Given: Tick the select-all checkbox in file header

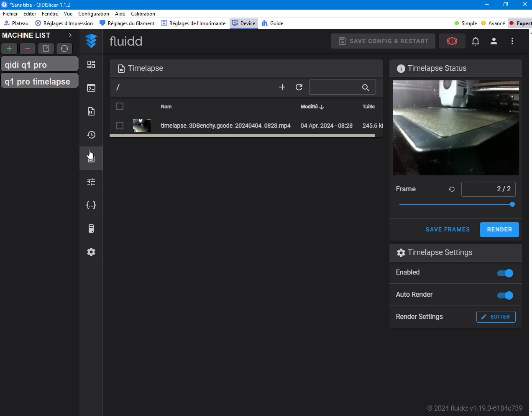Looking at the screenshot, I should pyautogui.click(x=120, y=106).
